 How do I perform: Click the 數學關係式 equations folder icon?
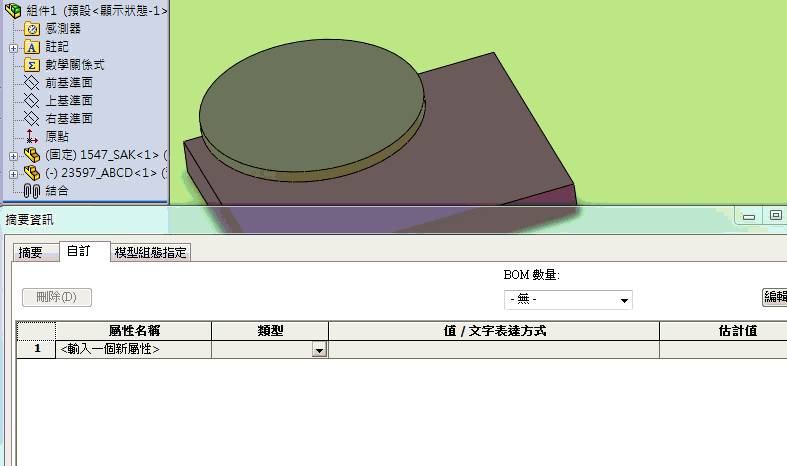point(32,65)
